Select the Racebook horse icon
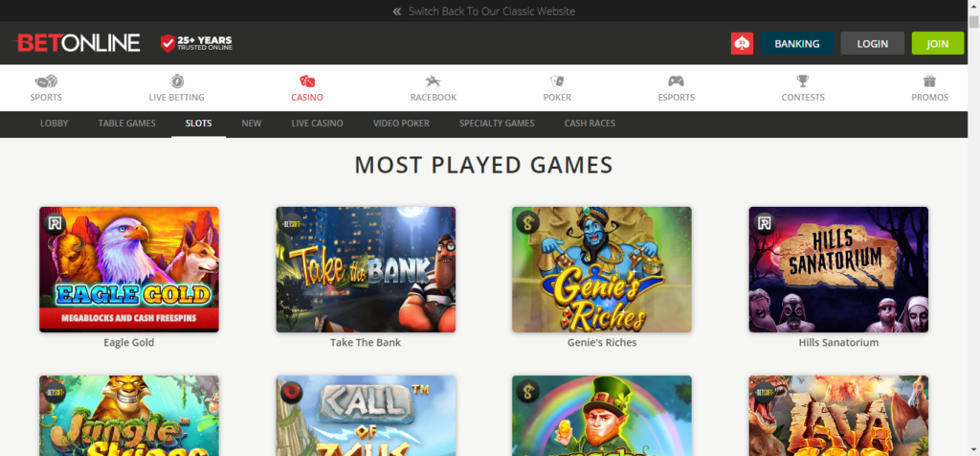980x456 pixels. 434,81
